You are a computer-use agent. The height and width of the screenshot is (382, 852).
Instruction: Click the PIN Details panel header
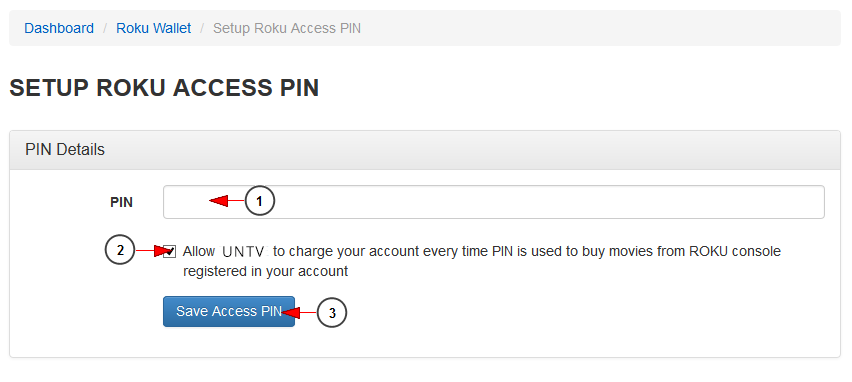tap(425, 150)
